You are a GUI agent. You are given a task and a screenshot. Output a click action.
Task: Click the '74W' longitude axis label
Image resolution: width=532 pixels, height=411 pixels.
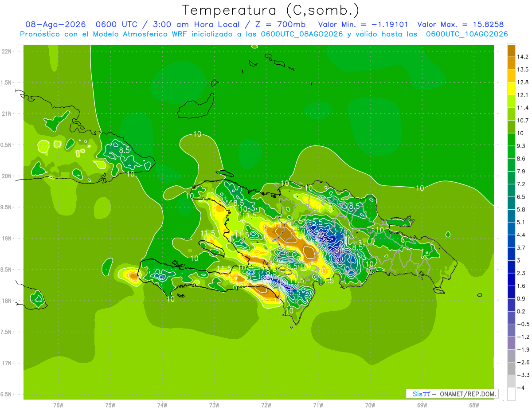162,406
